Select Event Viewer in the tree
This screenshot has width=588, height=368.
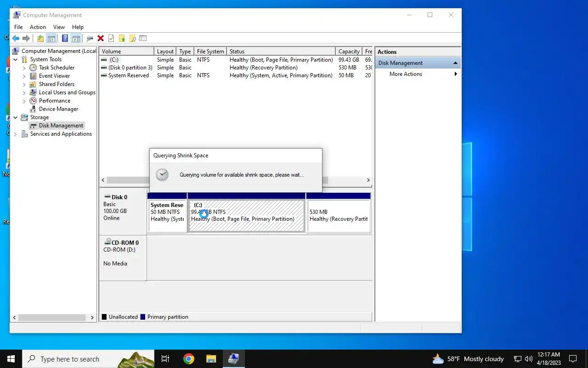click(x=54, y=76)
